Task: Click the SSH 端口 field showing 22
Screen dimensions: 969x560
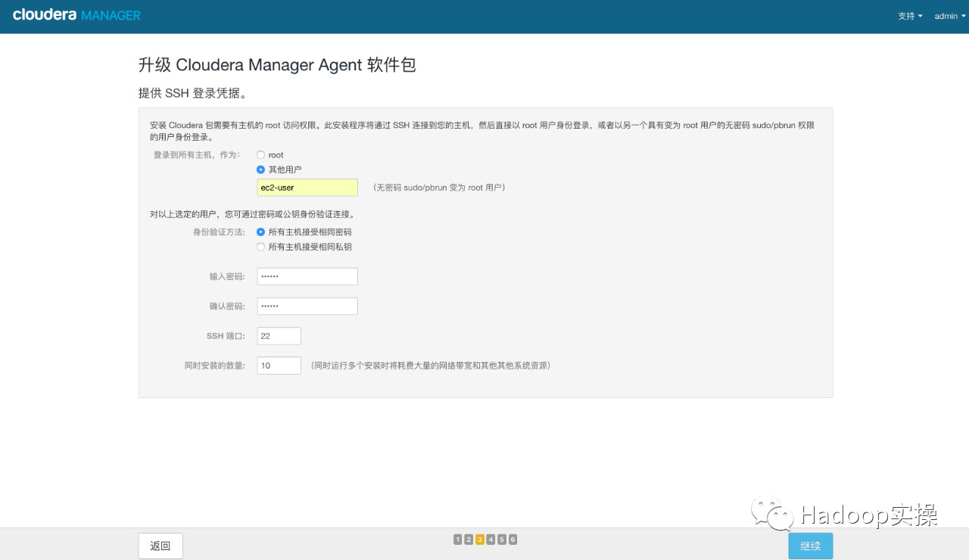Action: (x=279, y=336)
